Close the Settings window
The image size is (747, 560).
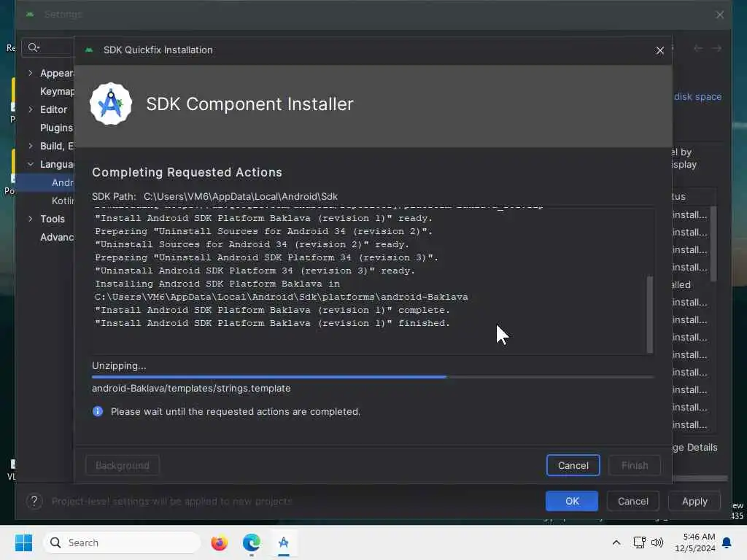pyautogui.click(x=719, y=15)
